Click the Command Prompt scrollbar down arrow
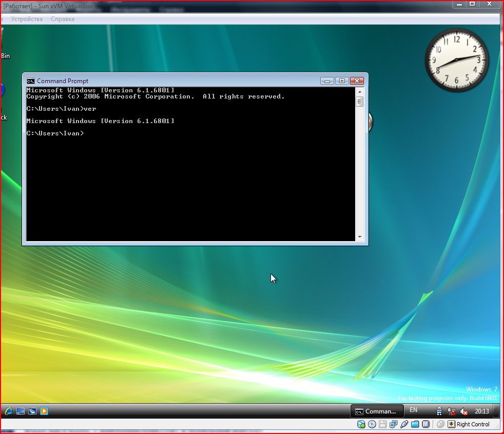Screen dimensions: 504x434 [360, 237]
